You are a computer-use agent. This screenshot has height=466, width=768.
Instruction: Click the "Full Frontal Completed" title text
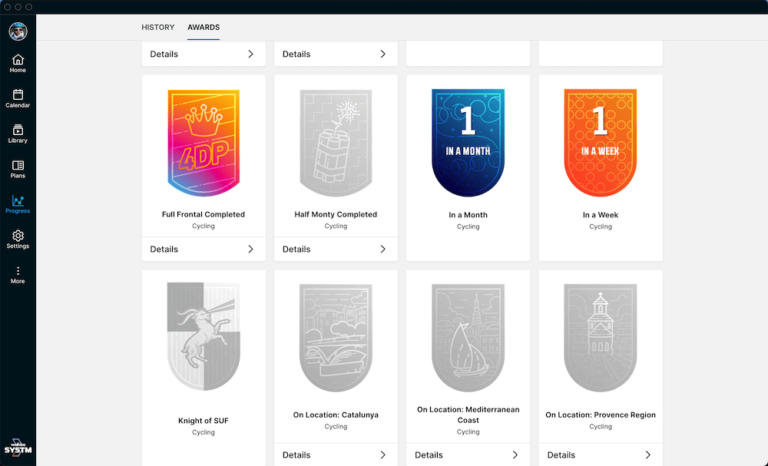203,214
